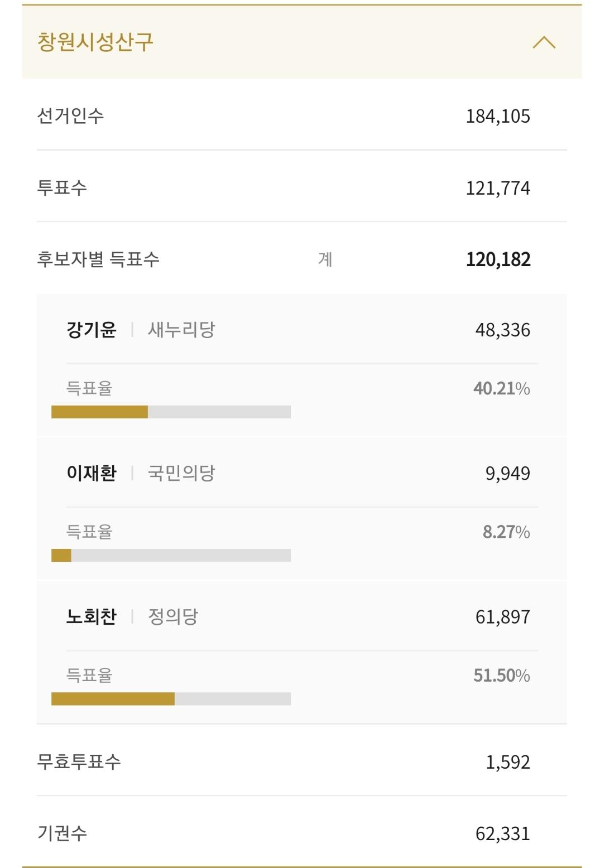Click the 후보자별 득표수 heading
Viewport: 595px width, 868px height.
(x=98, y=259)
